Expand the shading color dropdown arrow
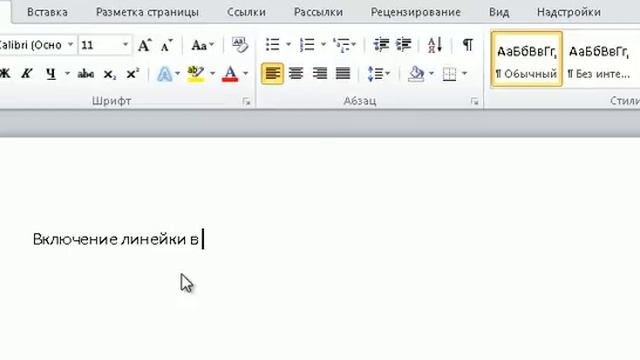Screen dimensions: 640x360 431,73
